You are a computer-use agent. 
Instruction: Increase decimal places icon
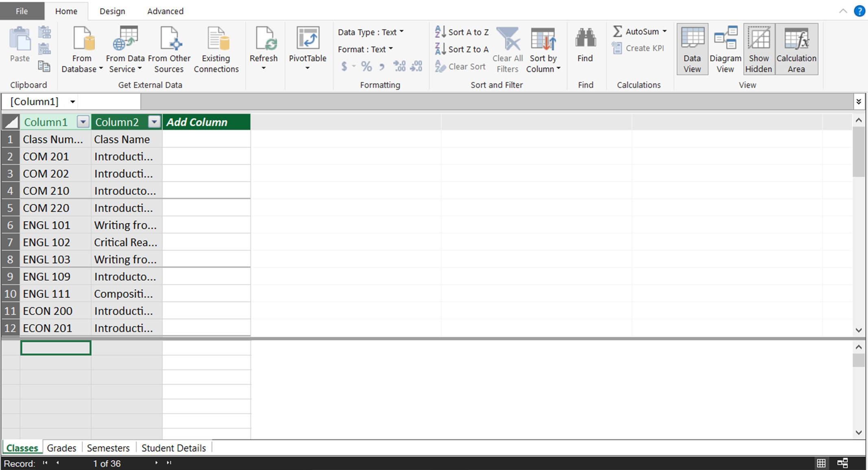[399, 66]
